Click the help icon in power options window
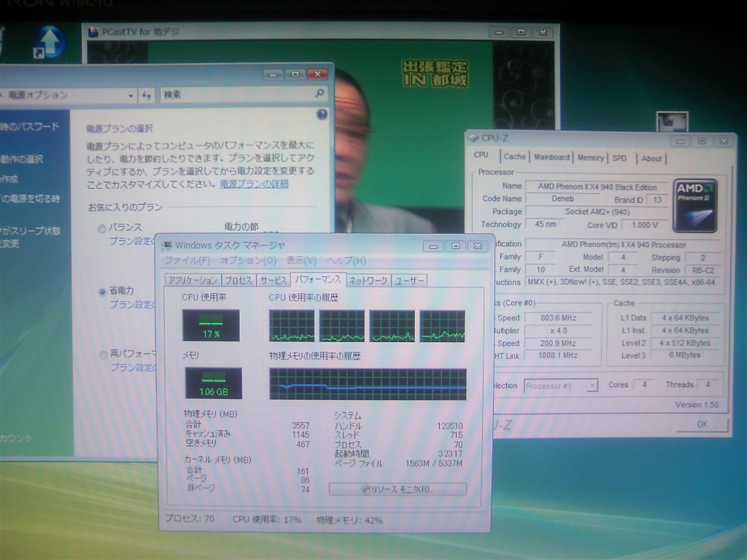The image size is (747, 560). (x=322, y=114)
